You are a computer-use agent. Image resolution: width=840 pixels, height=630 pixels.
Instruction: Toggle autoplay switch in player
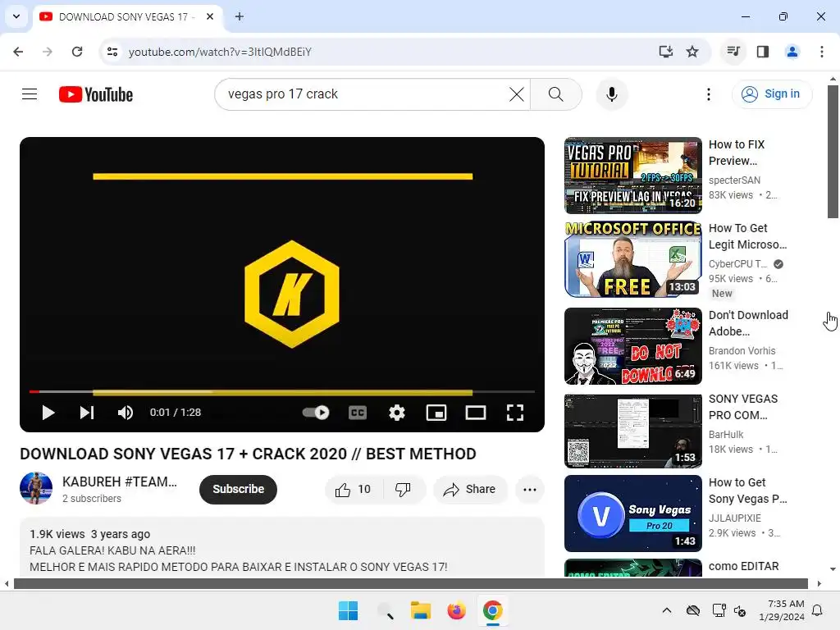[x=316, y=413]
